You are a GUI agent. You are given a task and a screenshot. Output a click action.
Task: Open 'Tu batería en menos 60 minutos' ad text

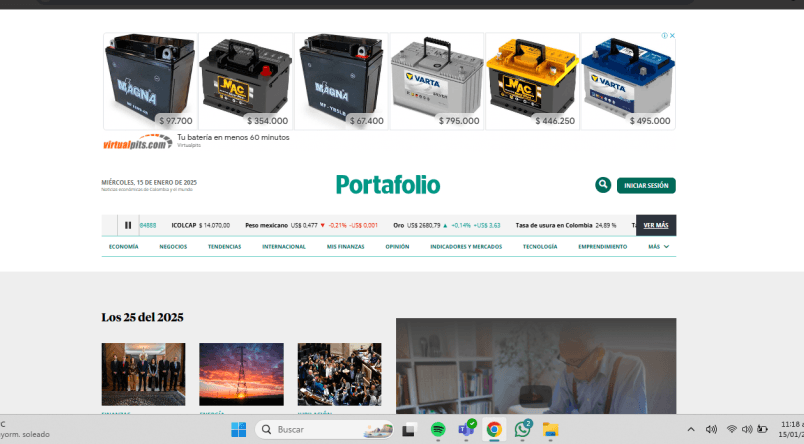[233, 137]
